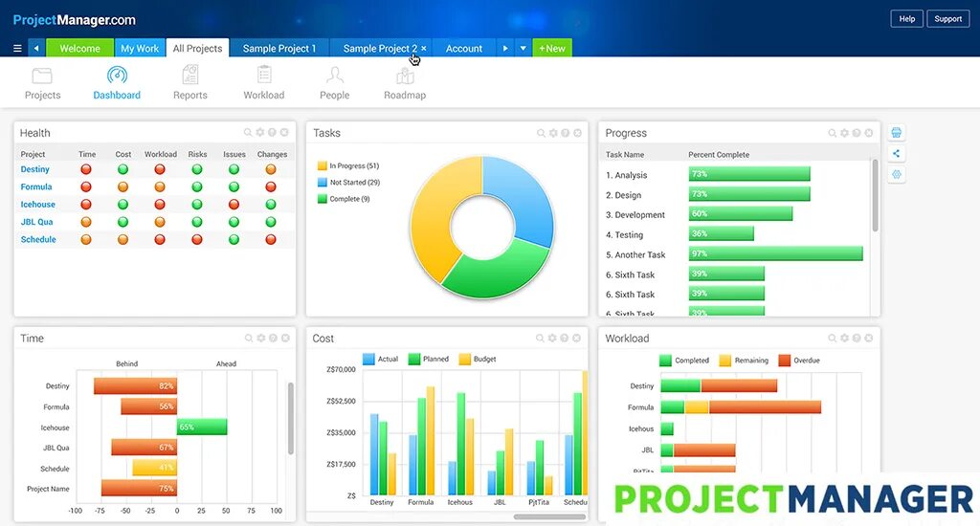
Task: Click the Tasks widget help icon
Action: (565, 133)
